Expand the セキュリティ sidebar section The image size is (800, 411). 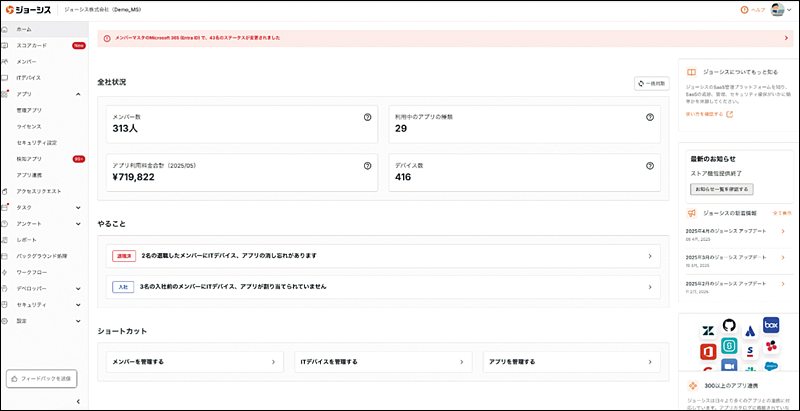[78, 304]
